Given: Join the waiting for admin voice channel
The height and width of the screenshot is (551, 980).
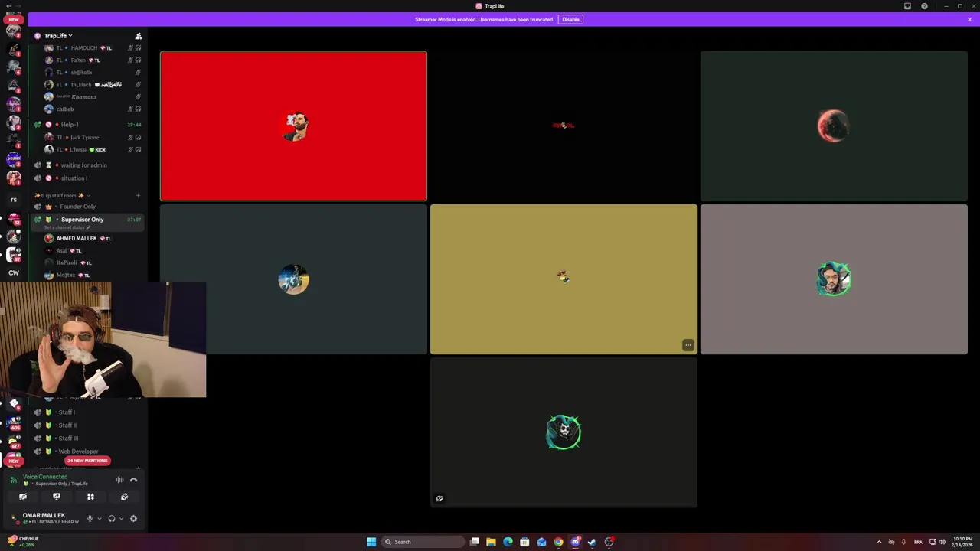Looking at the screenshot, I should (x=86, y=165).
